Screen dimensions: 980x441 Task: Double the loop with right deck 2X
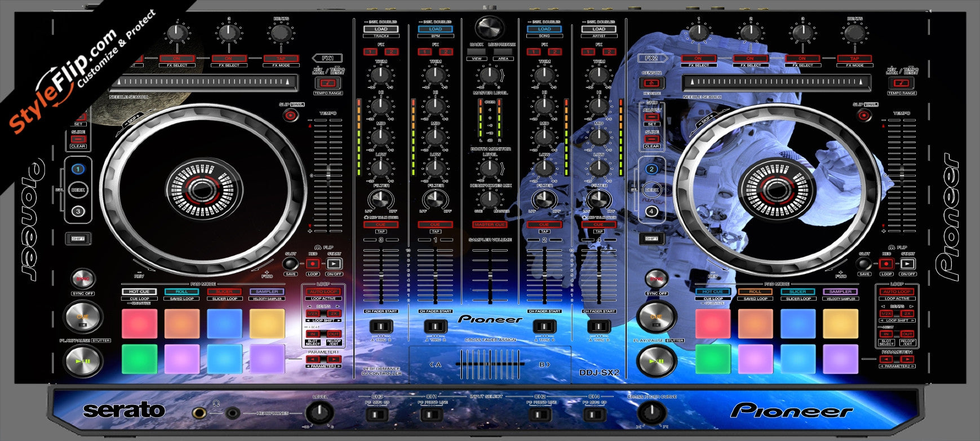coord(907,314)
